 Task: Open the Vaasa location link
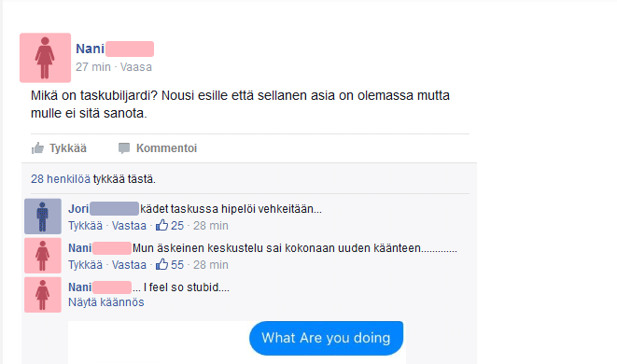[x=135, y=67]
